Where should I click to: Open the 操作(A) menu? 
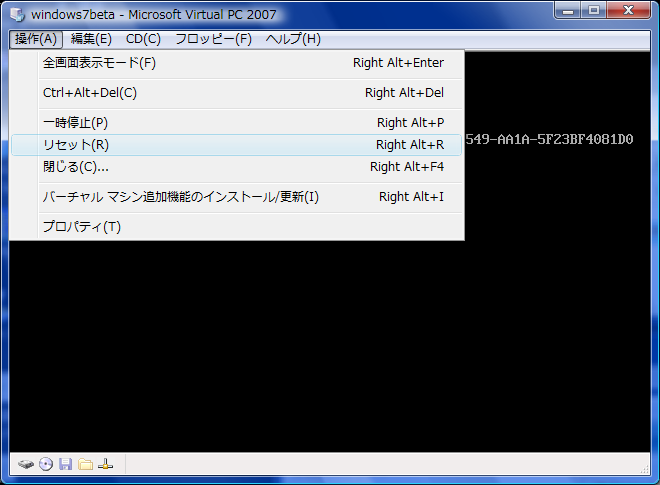coord(36,39)
